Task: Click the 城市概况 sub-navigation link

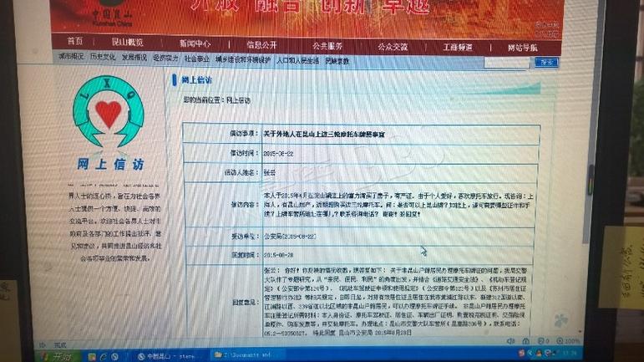Action: click(x=71, y=57)
